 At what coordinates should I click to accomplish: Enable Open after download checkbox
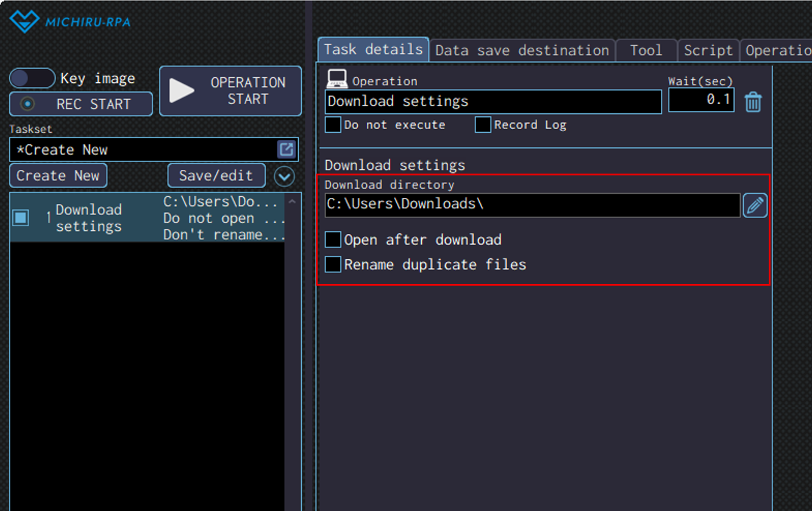(x=333, y=240)
